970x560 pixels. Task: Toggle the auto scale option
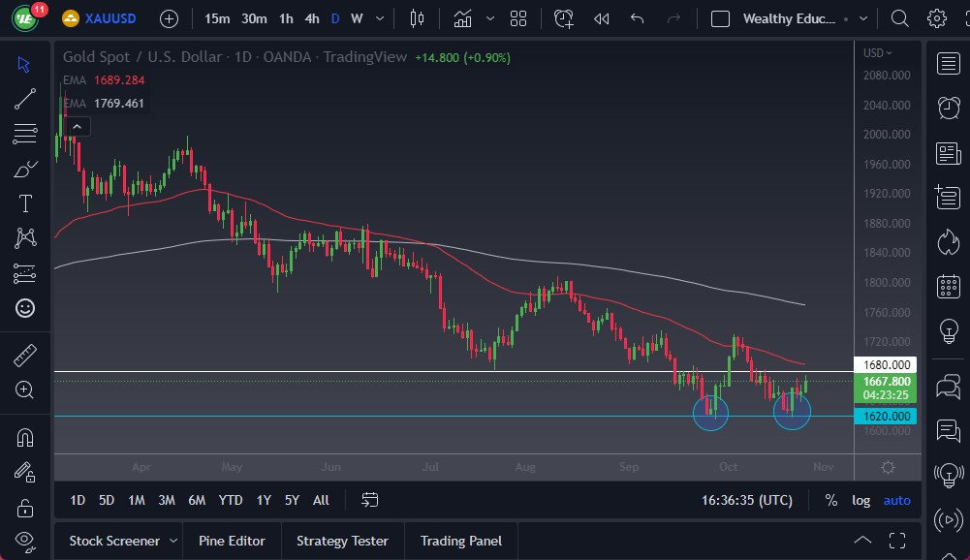896,500
